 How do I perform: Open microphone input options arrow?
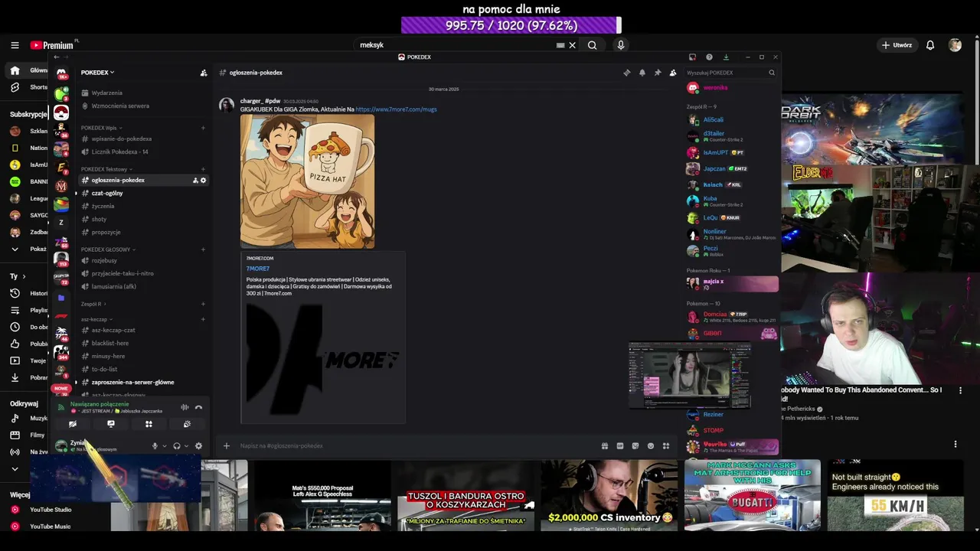(x=164, y=446)
